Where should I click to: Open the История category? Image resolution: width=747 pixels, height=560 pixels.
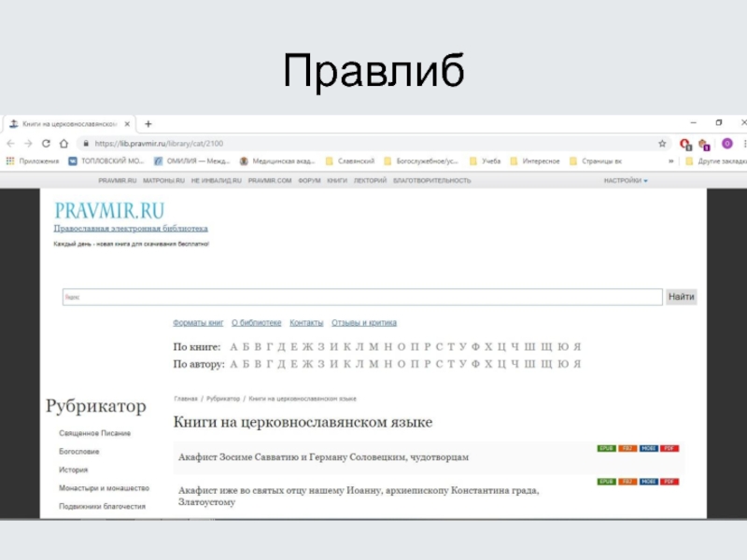pos(74,470)
